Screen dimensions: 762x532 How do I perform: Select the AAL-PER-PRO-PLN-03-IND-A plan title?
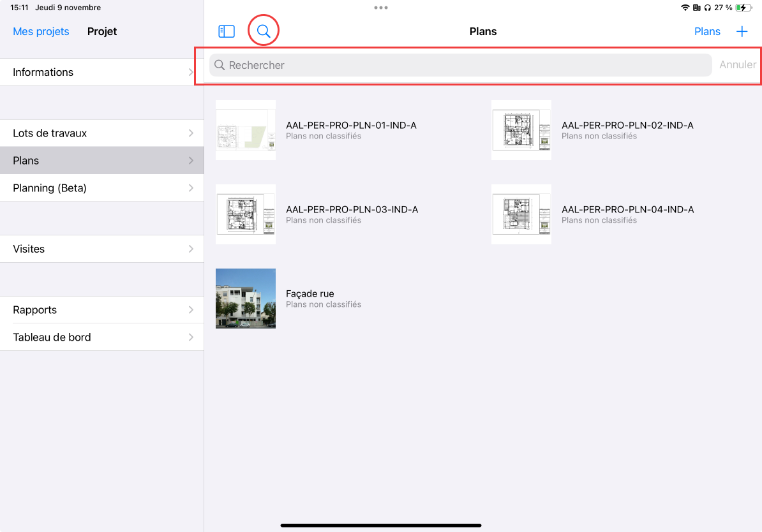[x=352, y=209]
